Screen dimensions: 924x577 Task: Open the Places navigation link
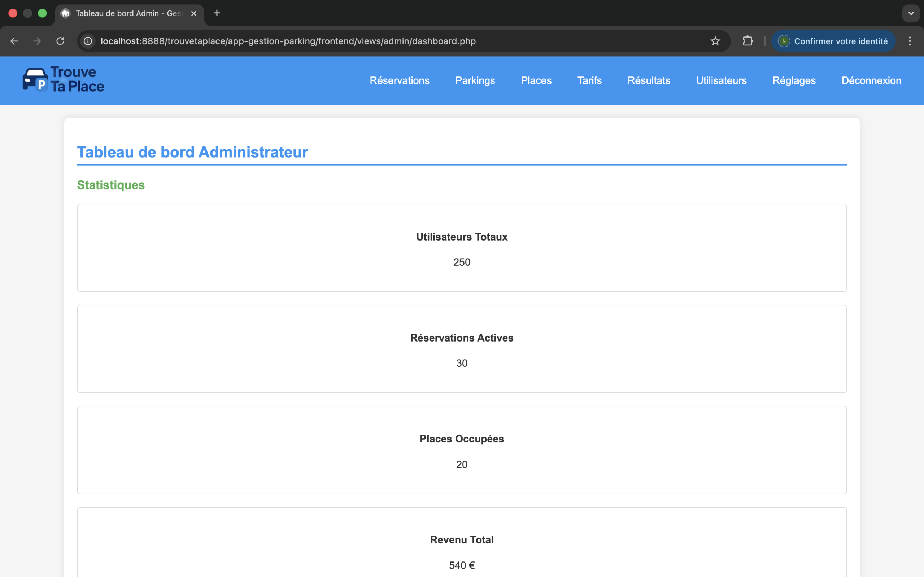pyautogui.click(x=536, y=80)
